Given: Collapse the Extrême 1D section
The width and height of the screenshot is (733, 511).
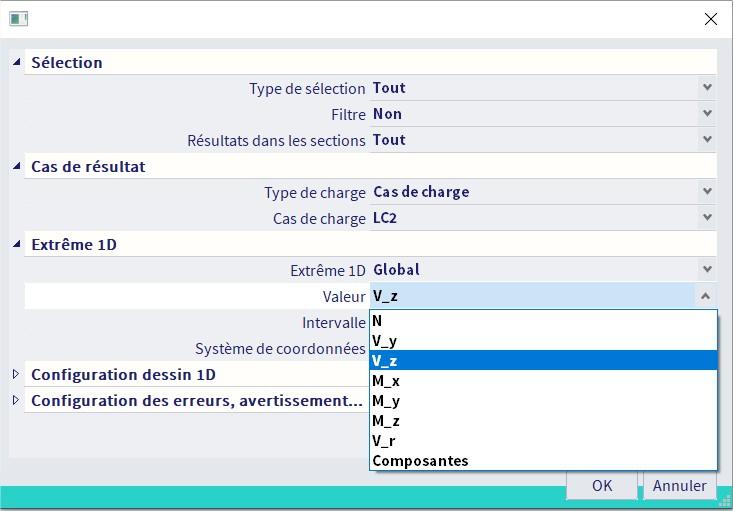Looking at the screenshot, I should pyautogui.click(x=16, y=244).
